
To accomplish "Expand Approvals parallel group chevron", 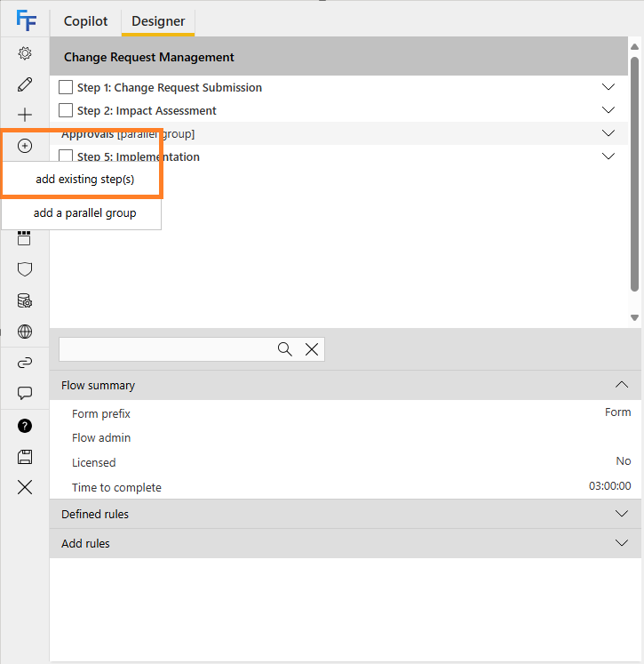I will (x=608, y=133).
